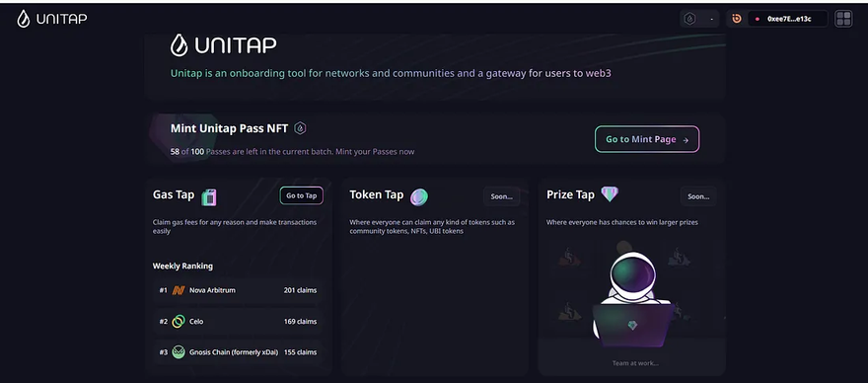Open the Unitap Pass counter icon
868x383 pixels.
click(x=689, y=19)
